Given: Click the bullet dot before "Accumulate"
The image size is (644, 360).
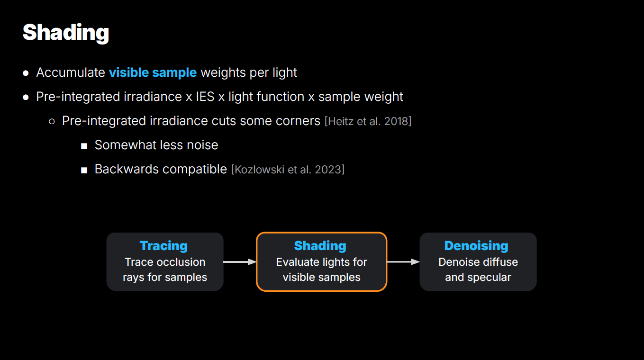Looking at the screenshot, I should click(x=26, y=73).
